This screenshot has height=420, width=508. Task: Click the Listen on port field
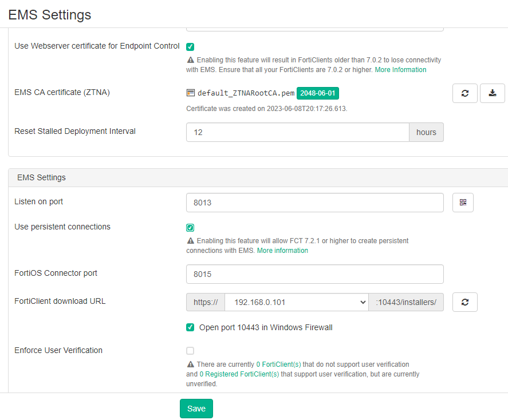click(314, 202)
